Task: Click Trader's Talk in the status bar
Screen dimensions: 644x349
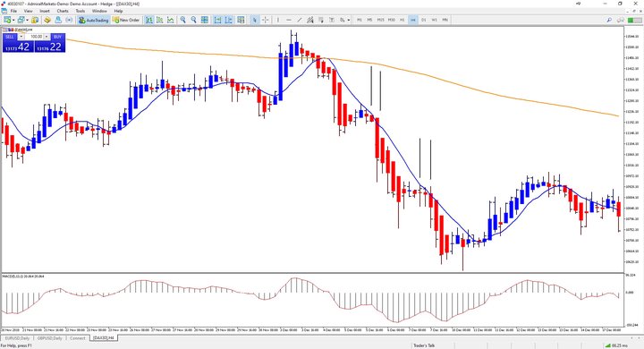Action: [x=424, y=345]
